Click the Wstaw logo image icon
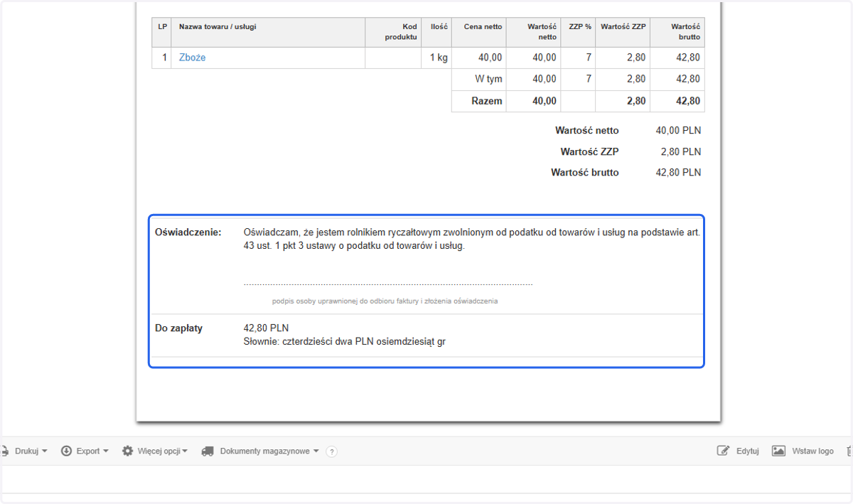 [x=778, y=451]
